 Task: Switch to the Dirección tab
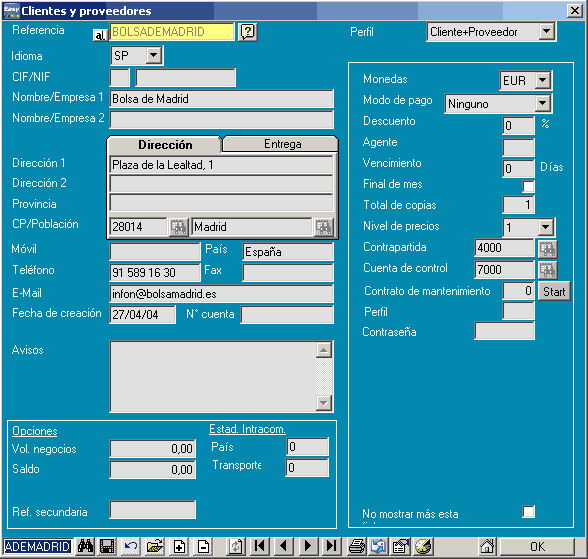click(165, 144)
